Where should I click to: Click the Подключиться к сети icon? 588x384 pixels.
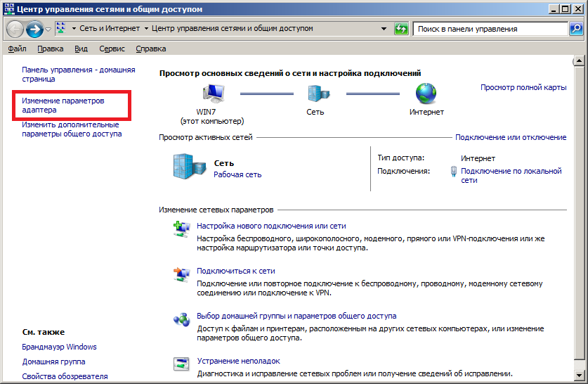[x=181, y=274]
